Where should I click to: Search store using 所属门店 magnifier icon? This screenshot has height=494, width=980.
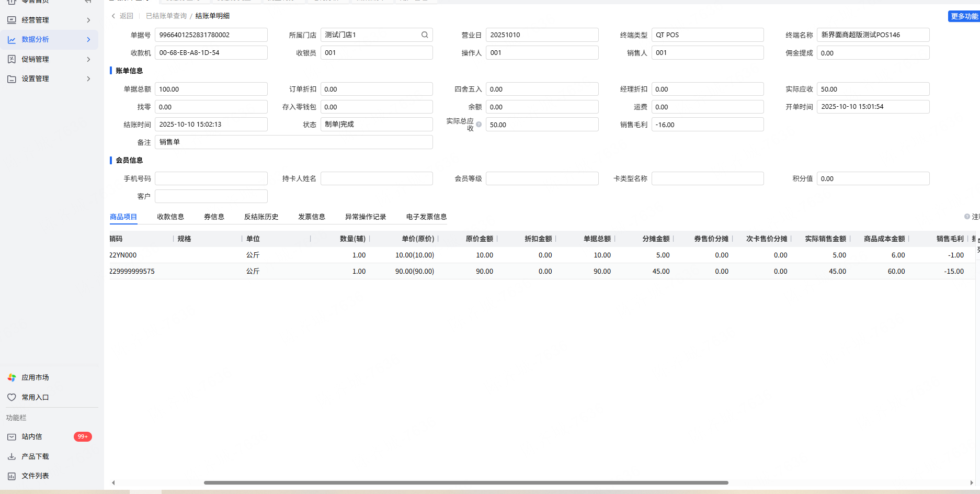[x=425, y=35]
